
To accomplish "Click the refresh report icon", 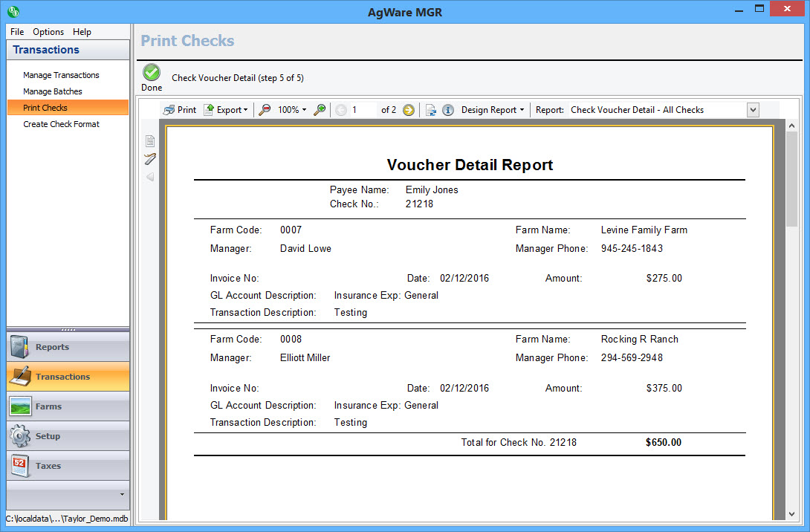I will (x=431, y=110).
